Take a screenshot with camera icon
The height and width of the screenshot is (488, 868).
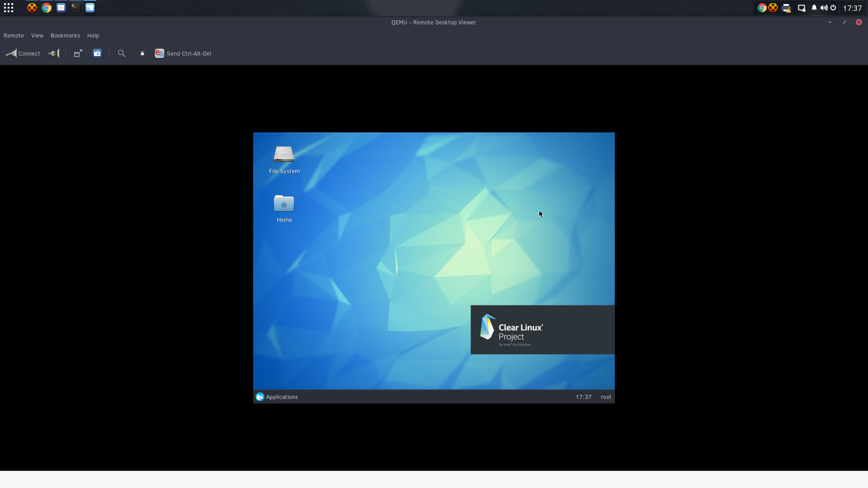[x=97, y=53]
